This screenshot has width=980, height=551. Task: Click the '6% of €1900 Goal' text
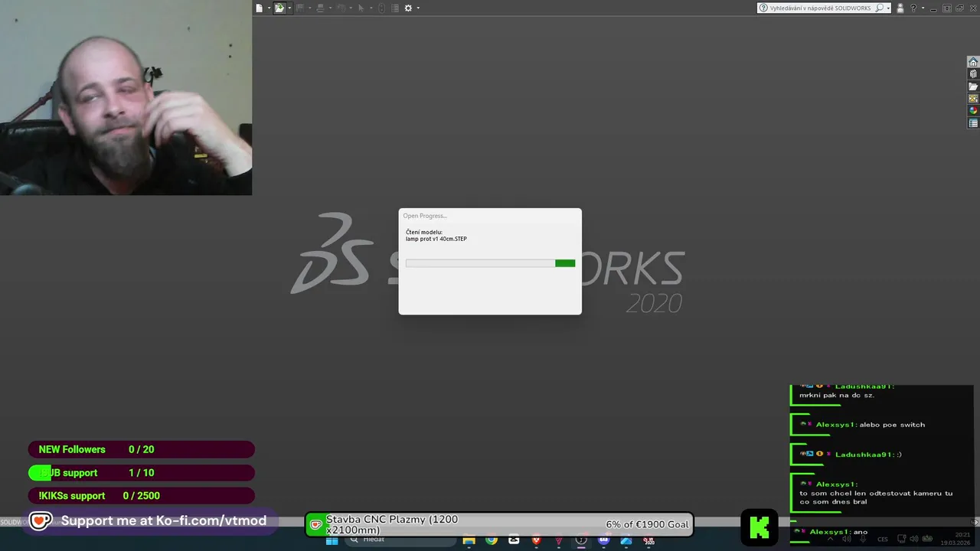tap(647, 524)
